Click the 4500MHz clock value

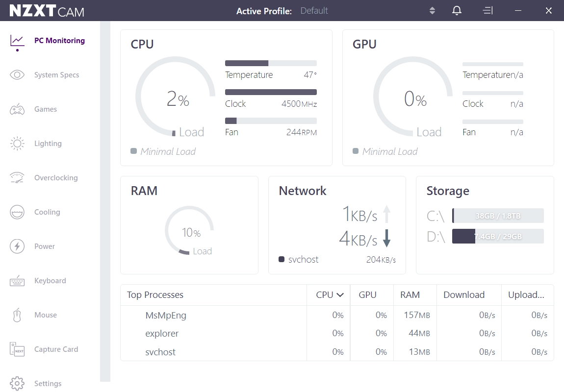click(299, 104)
